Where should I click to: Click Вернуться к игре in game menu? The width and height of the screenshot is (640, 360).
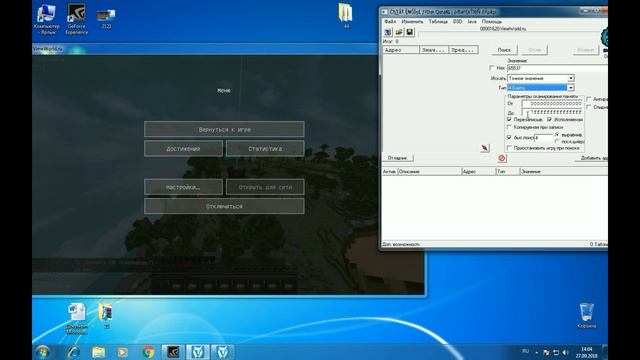224,129
